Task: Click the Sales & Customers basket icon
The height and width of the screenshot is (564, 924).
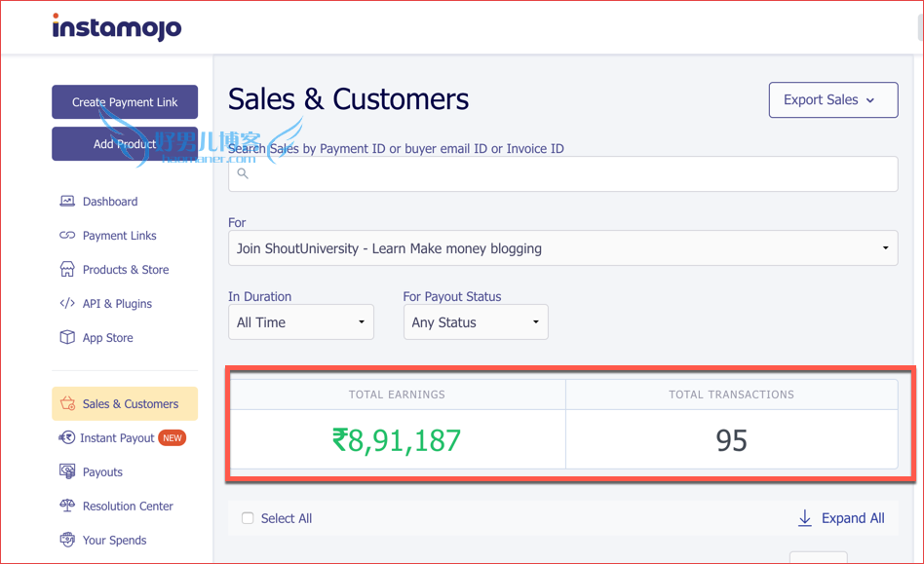Action: click(x=67, y=404)
